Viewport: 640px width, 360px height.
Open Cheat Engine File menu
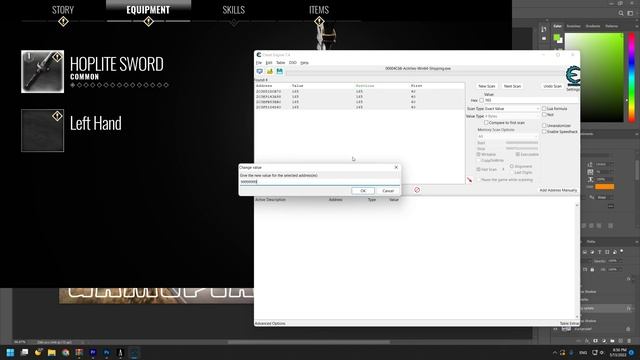(x=259, y=63)
